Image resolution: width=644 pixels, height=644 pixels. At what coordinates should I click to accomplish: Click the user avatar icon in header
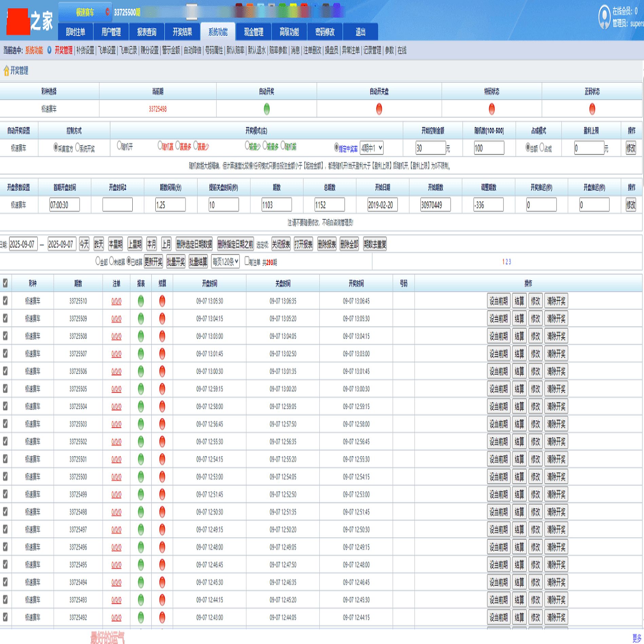tap(604, 17)
